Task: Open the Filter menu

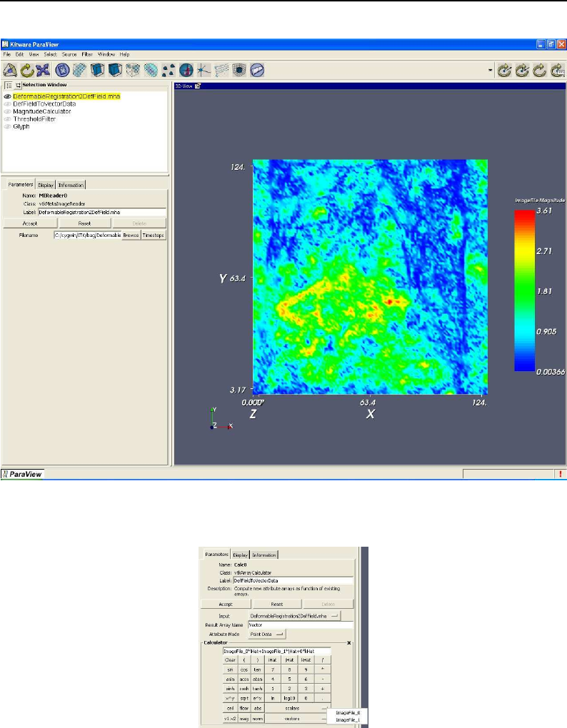Action: coord(87,54)
